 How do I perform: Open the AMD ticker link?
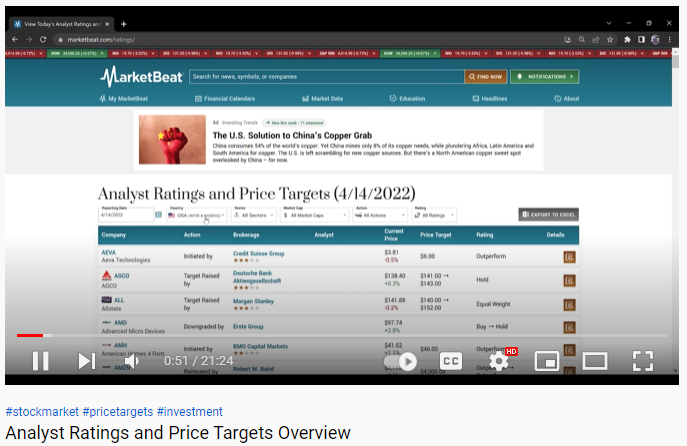(x=120, y=322)
